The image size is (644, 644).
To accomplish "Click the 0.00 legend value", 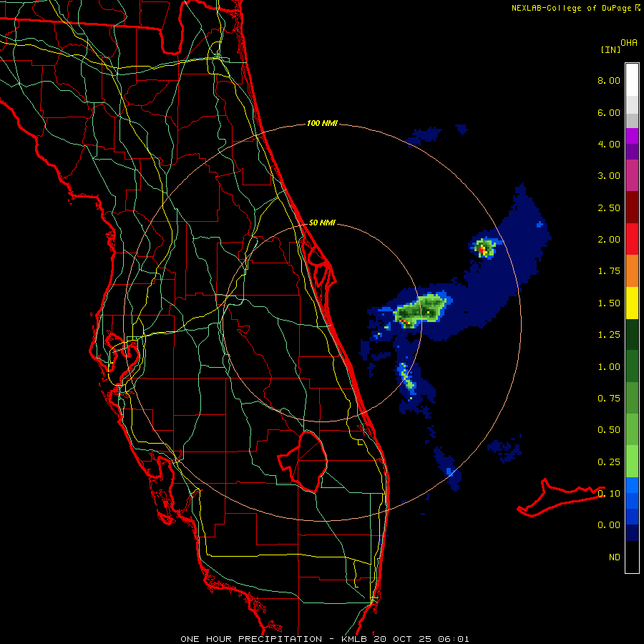I will tap(609, 525).
